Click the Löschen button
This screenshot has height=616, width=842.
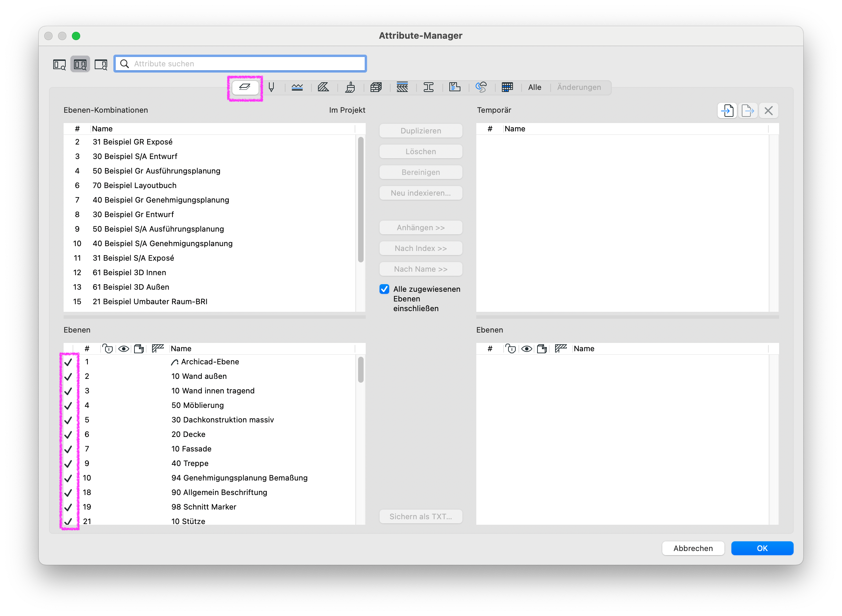(421, 151)
